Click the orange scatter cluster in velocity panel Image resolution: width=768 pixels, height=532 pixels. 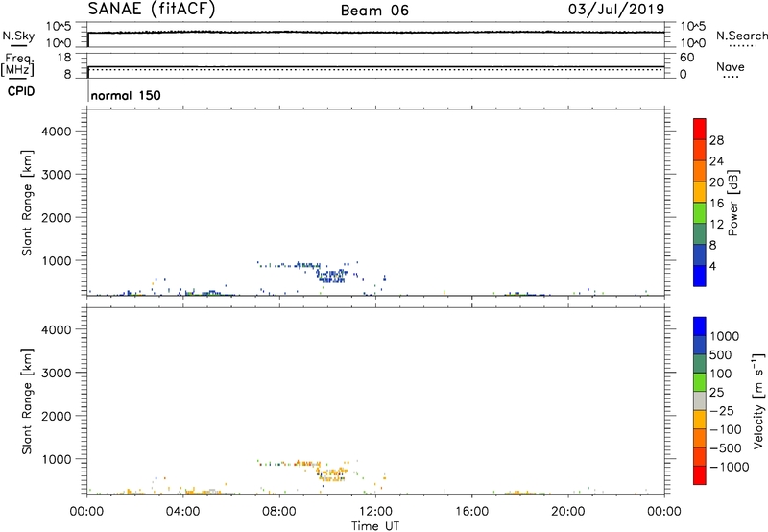[x=332, y=473]
